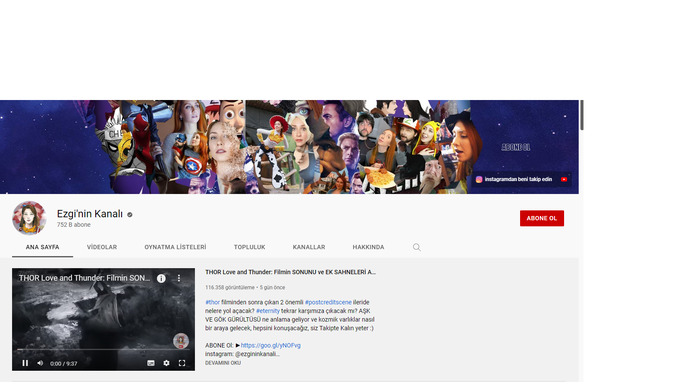Open the video settings gear
The height and width of the screenshot is (388, 690).
click(x=166, y=363)
